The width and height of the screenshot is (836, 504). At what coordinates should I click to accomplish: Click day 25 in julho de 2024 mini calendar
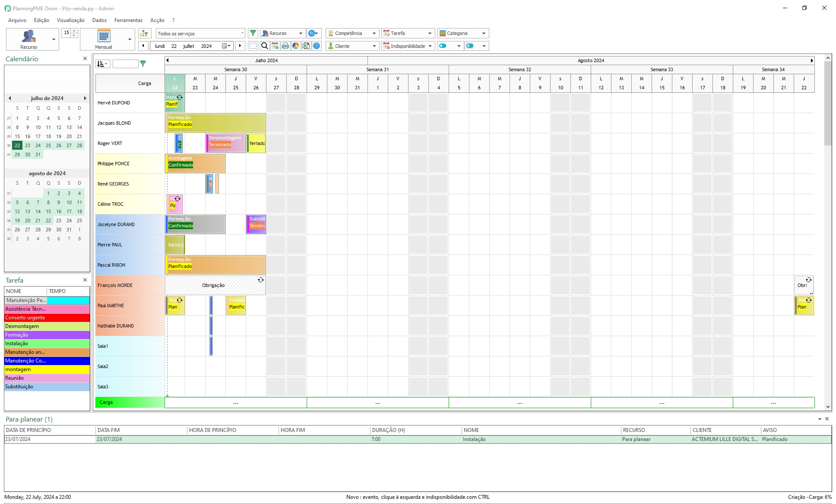point(48,145)
